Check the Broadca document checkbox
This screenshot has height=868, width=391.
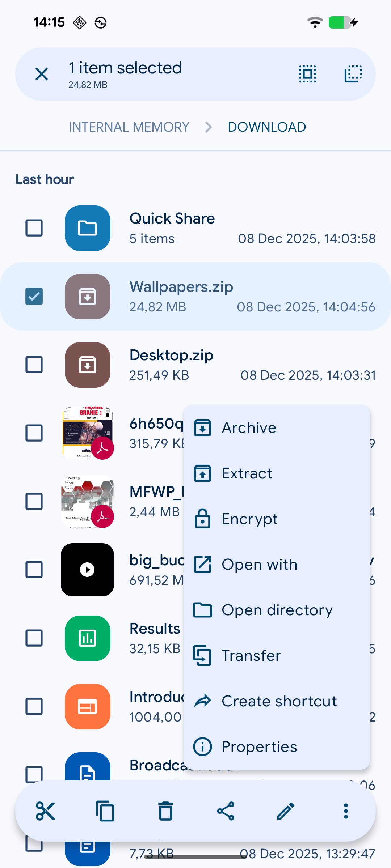click(x=34, y=774)
